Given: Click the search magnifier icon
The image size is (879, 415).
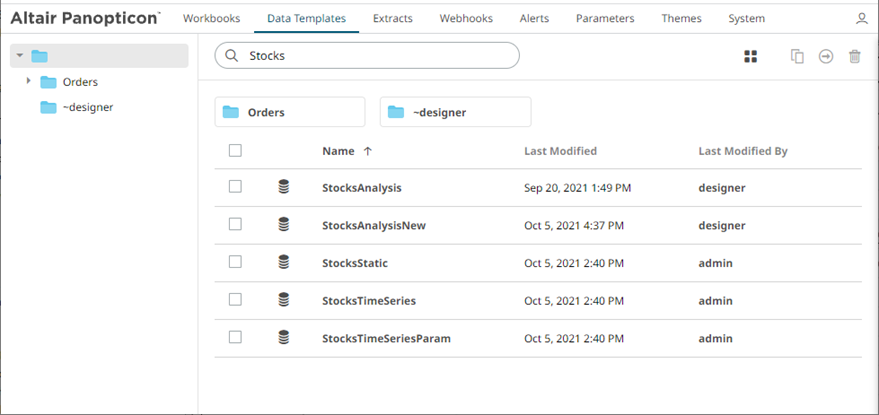Looking at the screenshot, I should click(232, 56).
